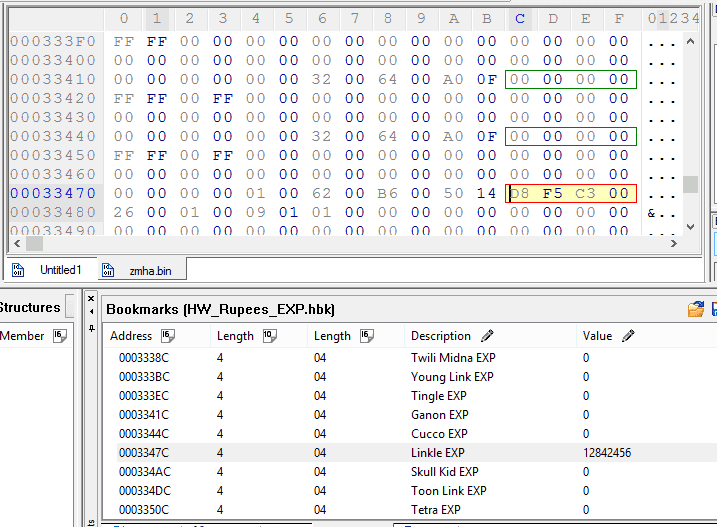Click the panel auto-hide arrow icon
The width and height of the screenshot is (717, 527).
[x=91, y=312]
